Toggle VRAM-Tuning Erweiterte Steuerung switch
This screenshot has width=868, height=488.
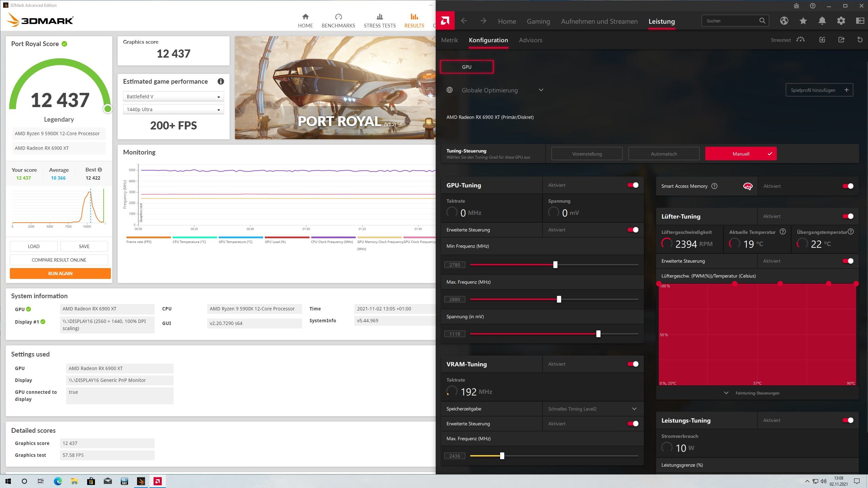click(633, 424)
